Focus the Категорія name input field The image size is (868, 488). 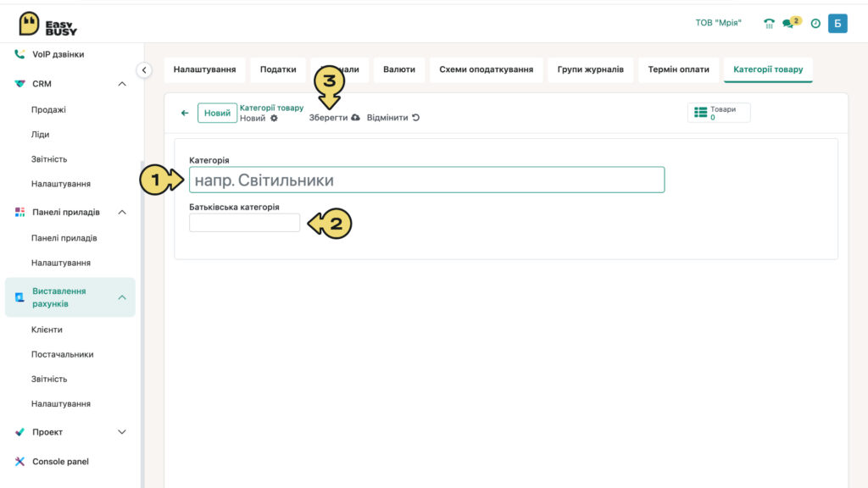point(427,180)
